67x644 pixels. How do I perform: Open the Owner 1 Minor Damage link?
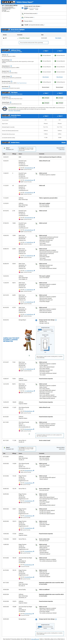(x=46, y=77)
